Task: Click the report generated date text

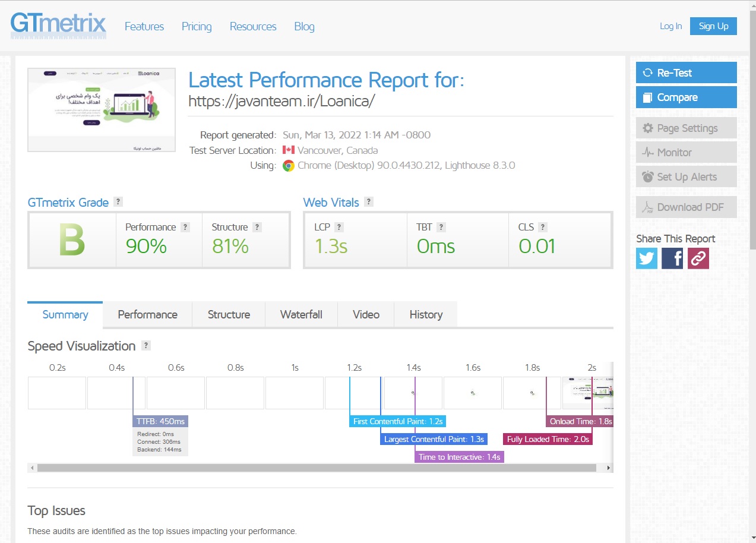Action: (357, 135)
